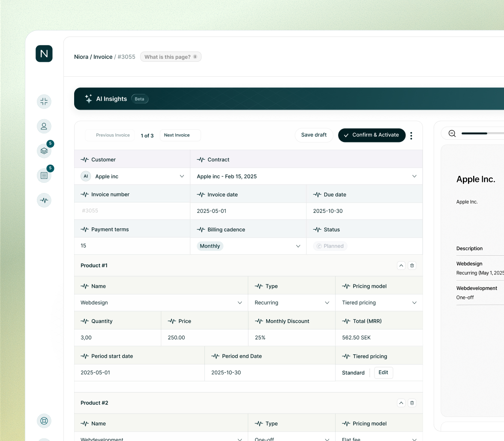Click the Planned status badge
Screen dimensions: 504x441
[330, 246]
